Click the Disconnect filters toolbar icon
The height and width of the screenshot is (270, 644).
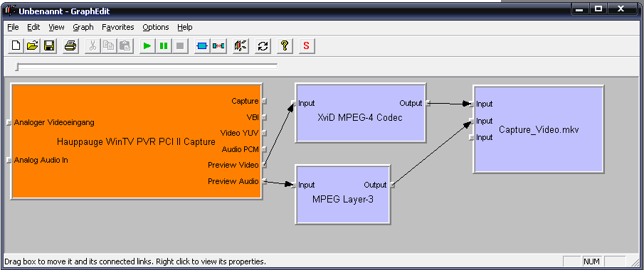pos(218,45)
